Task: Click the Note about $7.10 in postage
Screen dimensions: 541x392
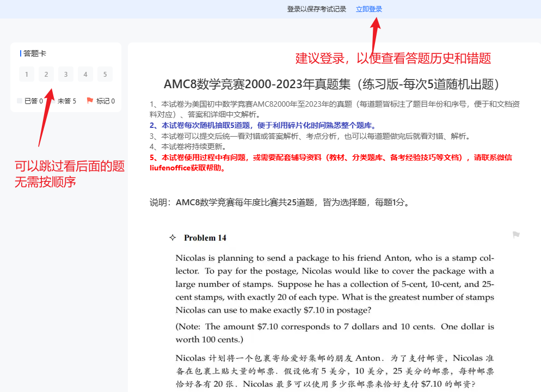Action: click(x=335, y=333)
